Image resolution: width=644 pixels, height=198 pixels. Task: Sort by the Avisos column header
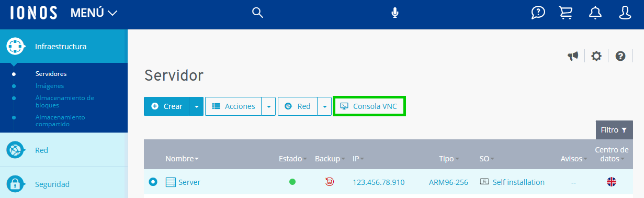pos(573,159)
